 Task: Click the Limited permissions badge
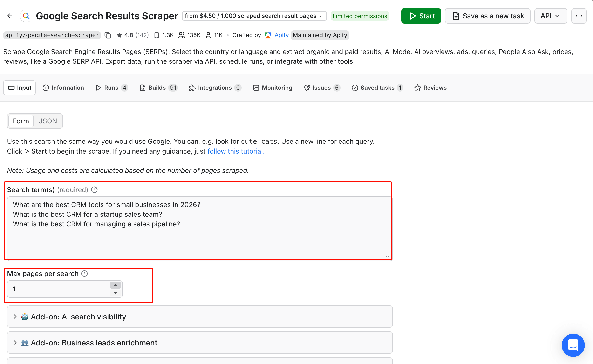360,16
